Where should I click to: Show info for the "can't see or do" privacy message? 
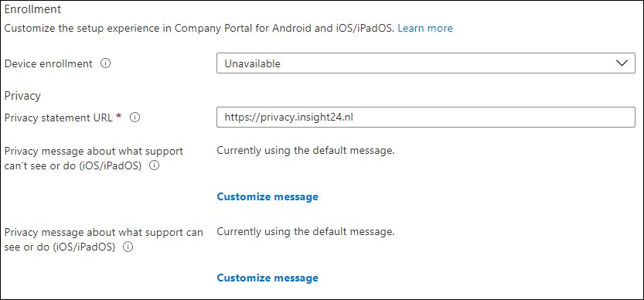[x=154, y=166]
